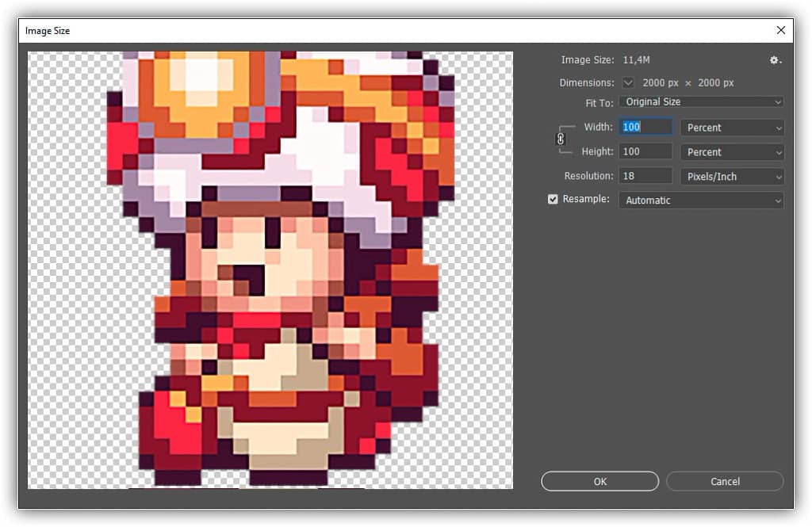This screenshot has height=527, width=812.
Task: Change the Width unit from Percent
Action: tap(732, 128)
